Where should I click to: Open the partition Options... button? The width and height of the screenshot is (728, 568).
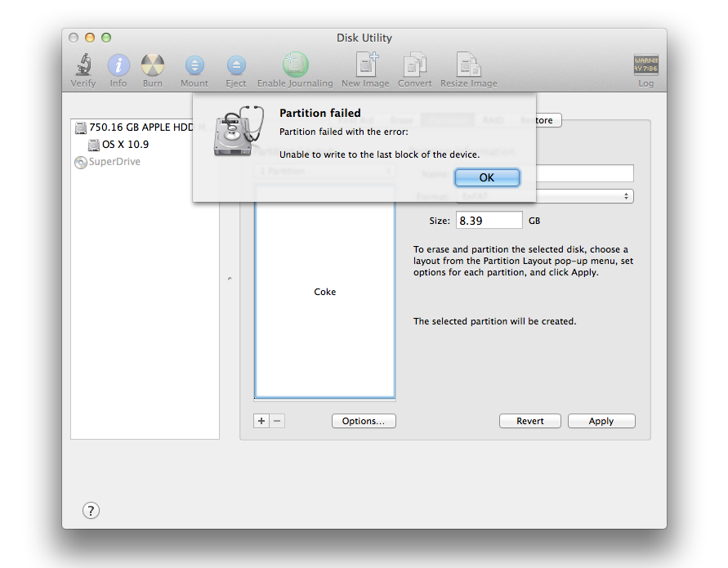(364, 421)
